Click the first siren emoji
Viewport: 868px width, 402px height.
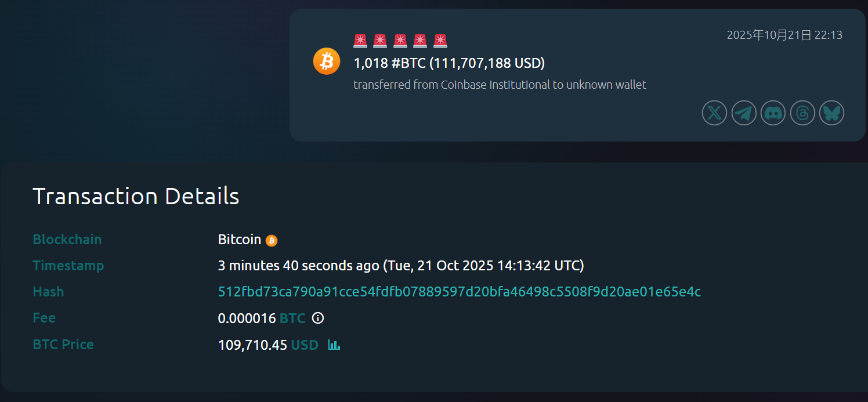[360, 41]
